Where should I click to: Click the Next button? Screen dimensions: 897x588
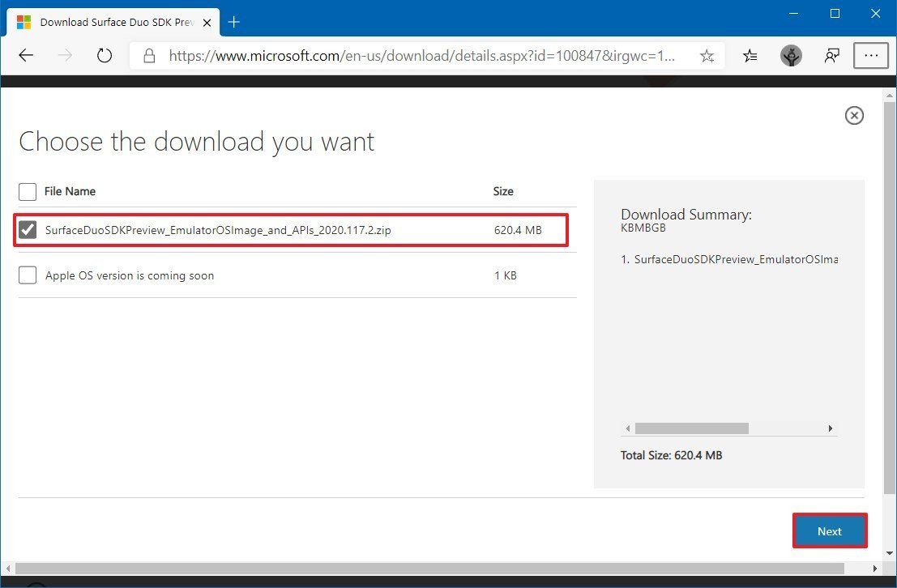[x=829, y=530]
